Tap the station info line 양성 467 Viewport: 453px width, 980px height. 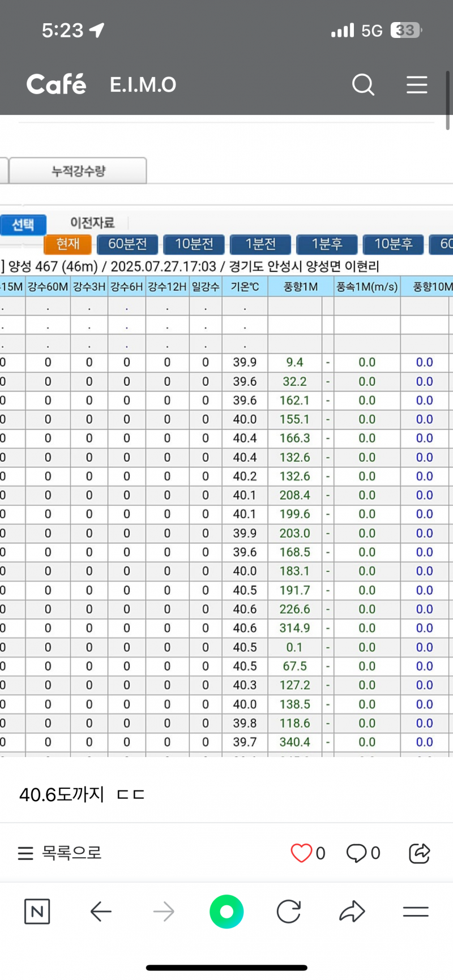(x=190, y=266)
